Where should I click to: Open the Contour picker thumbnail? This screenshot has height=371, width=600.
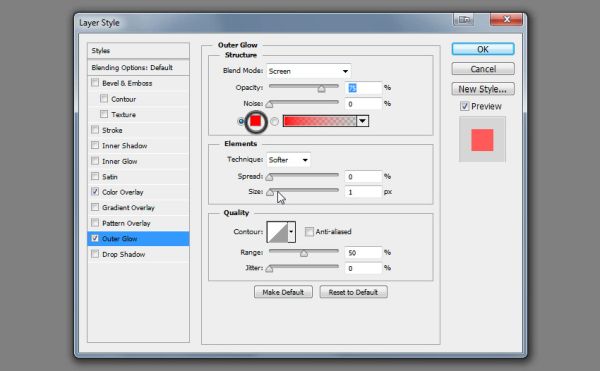click(x=277, y=232)
